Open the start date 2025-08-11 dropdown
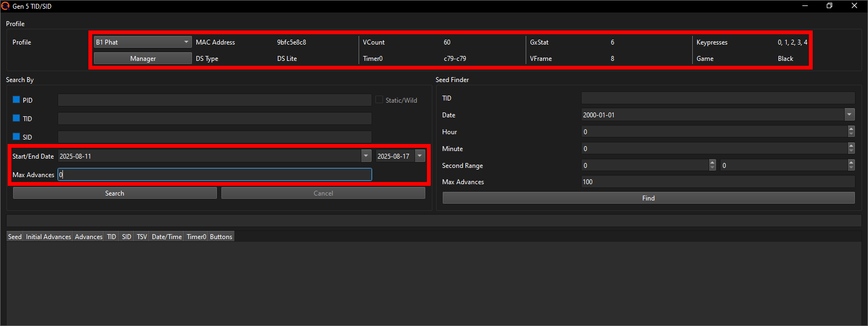 click(x=366, y=156)
